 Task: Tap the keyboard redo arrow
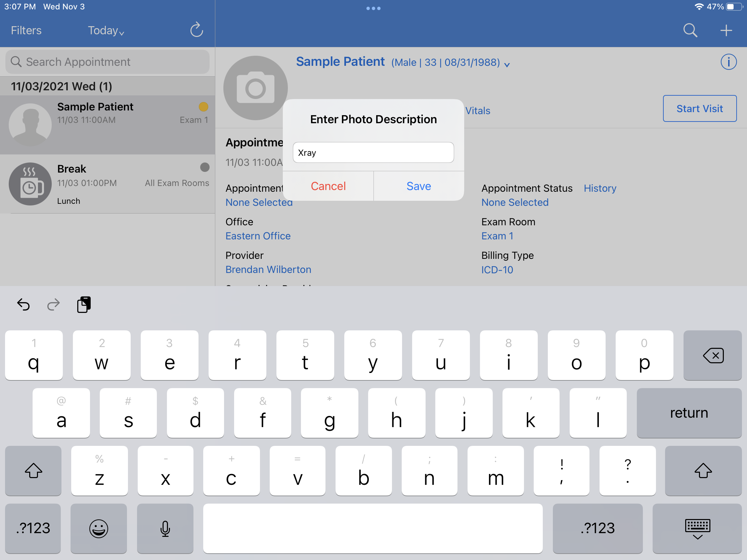point(53,305)
